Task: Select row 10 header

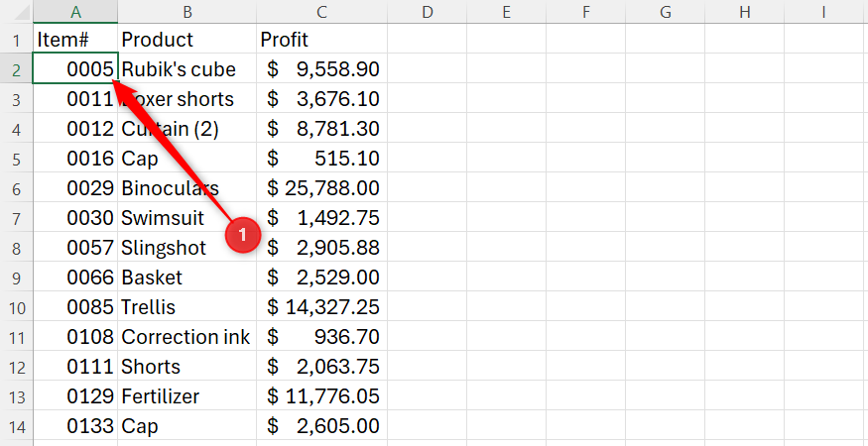Action: pyautogui.click(x=17, y=307)
